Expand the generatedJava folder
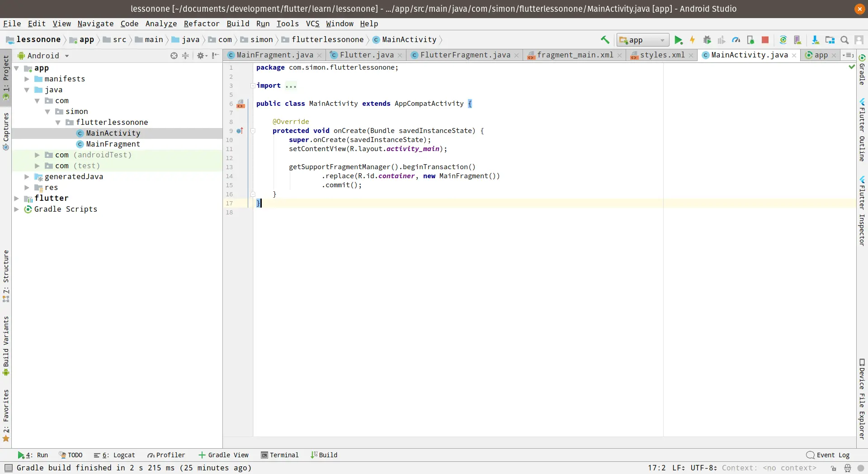Image resolution: width=868 pixels, height=474 pixels. point(27,176)
